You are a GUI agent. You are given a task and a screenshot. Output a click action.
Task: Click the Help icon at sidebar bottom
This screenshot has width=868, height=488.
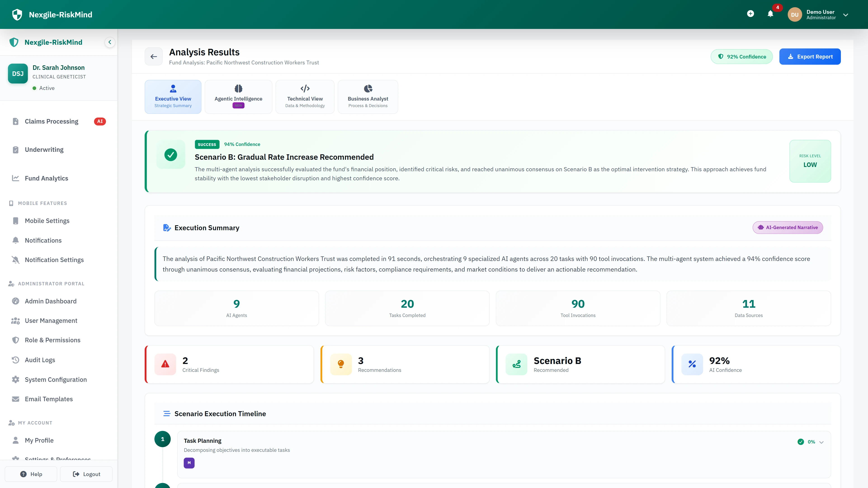point(23,474)
